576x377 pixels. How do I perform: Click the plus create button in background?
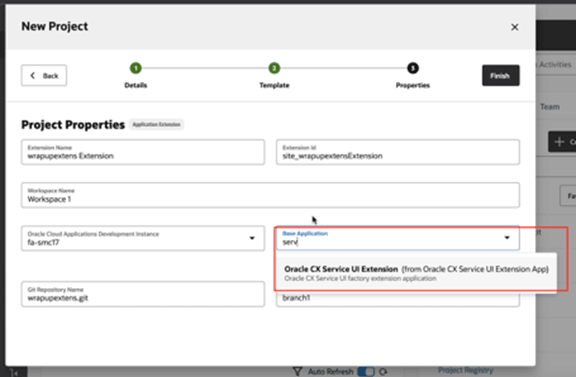point(562,141)
